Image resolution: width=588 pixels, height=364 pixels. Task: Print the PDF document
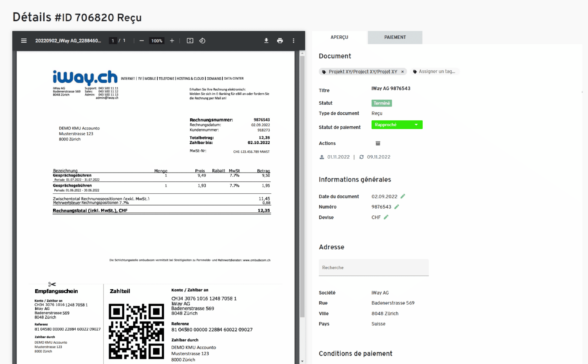pos(280,40)
